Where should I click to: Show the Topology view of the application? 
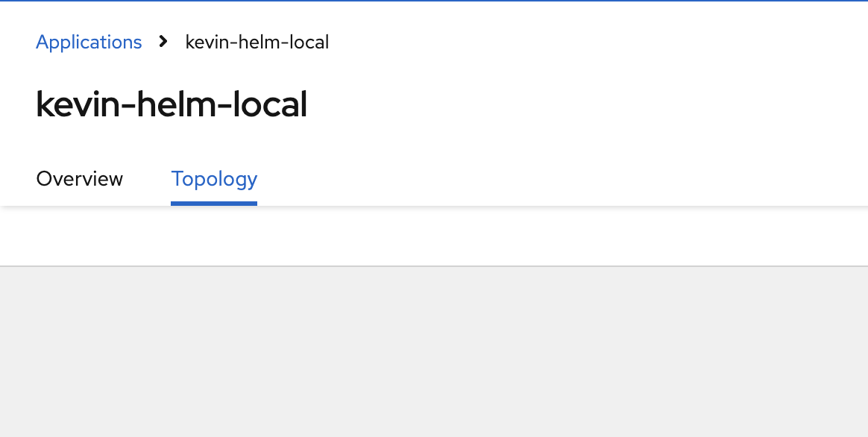[x=214, y=179]
